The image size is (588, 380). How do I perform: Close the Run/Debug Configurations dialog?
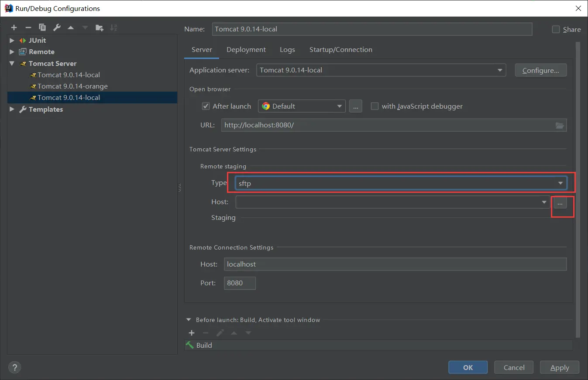click(x=578, y=8)
